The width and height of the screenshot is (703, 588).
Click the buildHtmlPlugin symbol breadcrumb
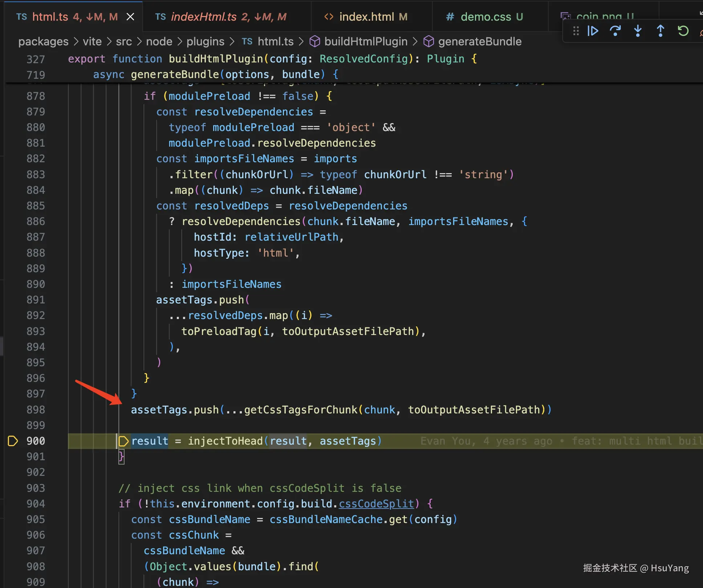[x=365, y=42]
